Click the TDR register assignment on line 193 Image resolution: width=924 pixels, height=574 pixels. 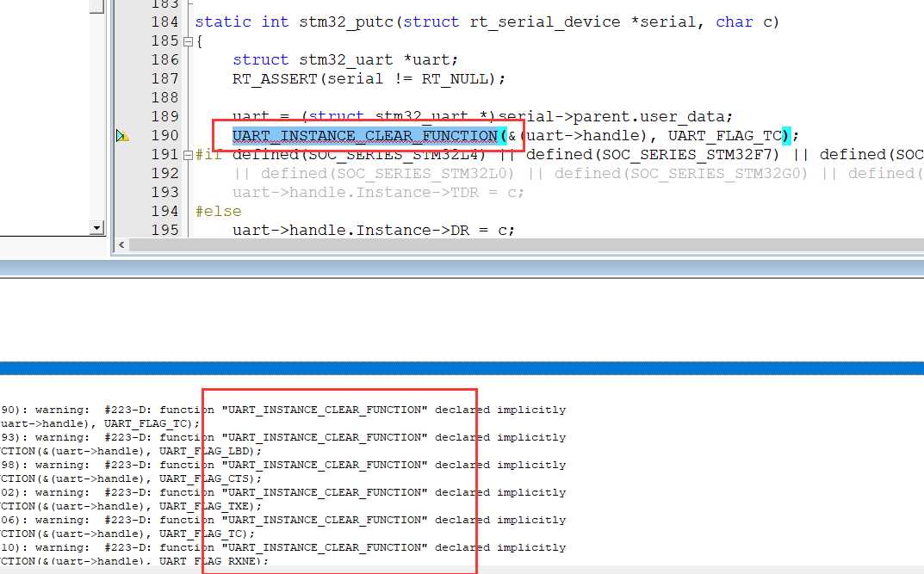378,193
